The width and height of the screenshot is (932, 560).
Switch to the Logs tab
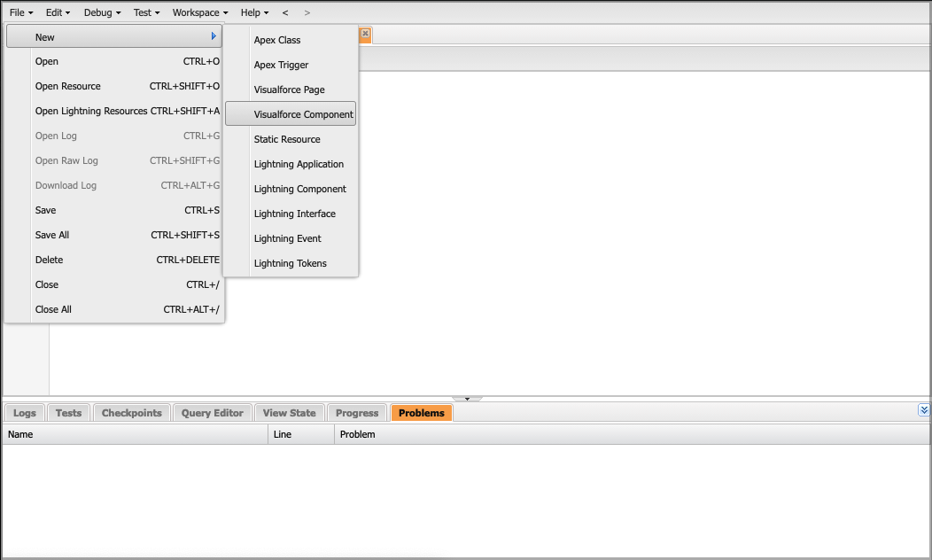tap(25, 413)
